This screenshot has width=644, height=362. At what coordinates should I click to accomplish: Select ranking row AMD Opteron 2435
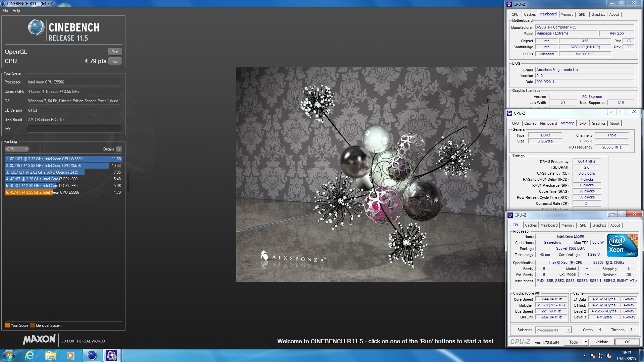pyautogui.click(x=63, y=172)
